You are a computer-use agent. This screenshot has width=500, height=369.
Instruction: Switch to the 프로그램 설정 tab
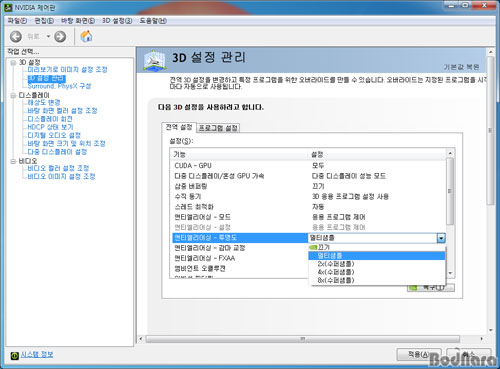218,128
